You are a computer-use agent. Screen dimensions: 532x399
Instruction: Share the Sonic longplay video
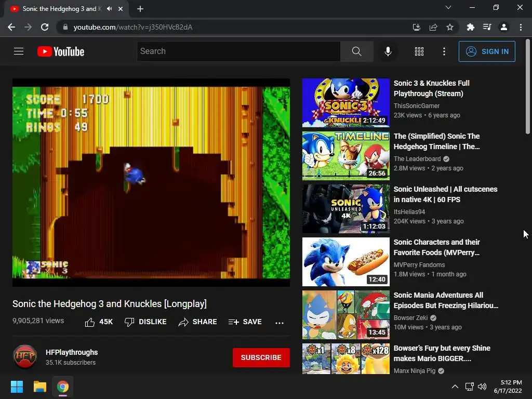point(197,322)
